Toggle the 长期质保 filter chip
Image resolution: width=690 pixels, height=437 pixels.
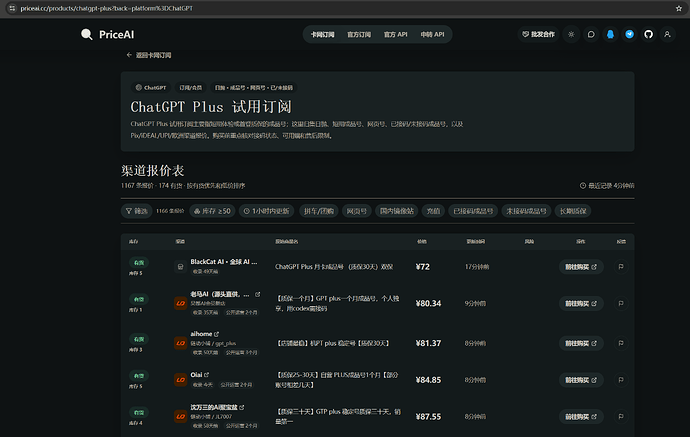(573, 211)
